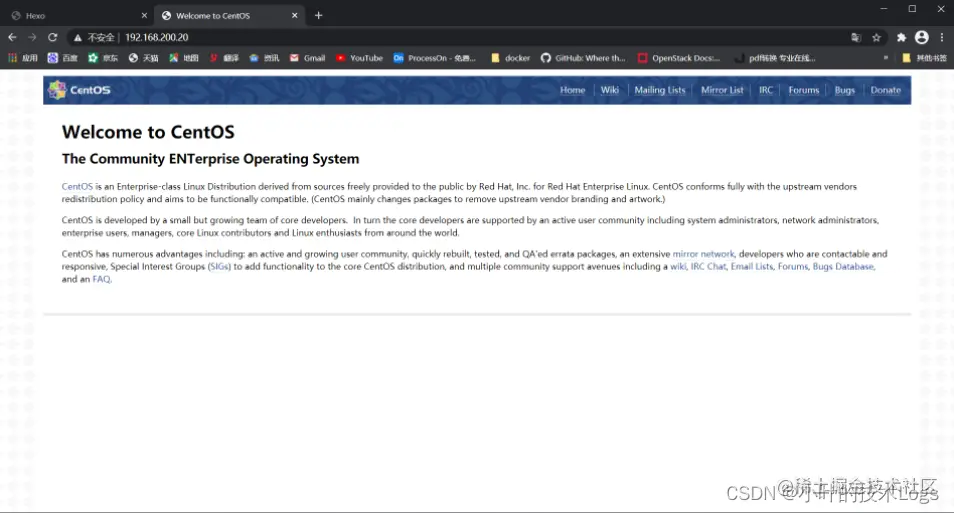Select the Welcome to CentOS tab

tap(228, 15)
